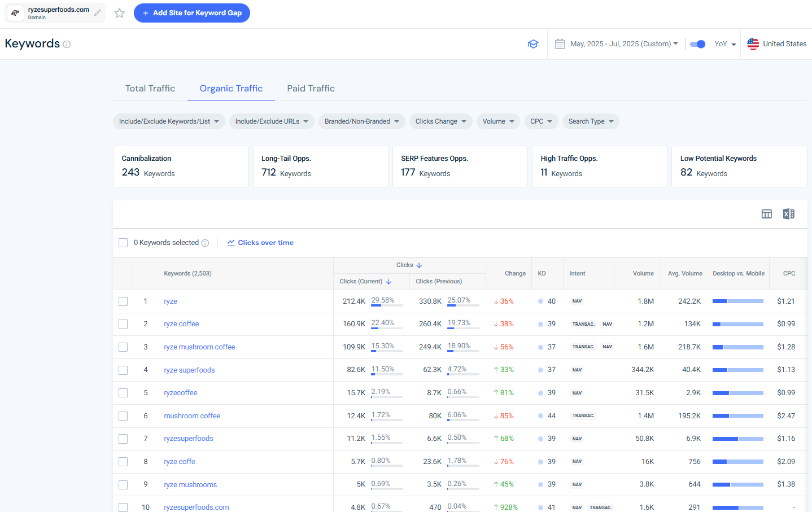The height and width of the screenshot is (512, 812).
Task: Check the select-all keywords checkbox
Action: pyautogui.click(x=123, y=242)
